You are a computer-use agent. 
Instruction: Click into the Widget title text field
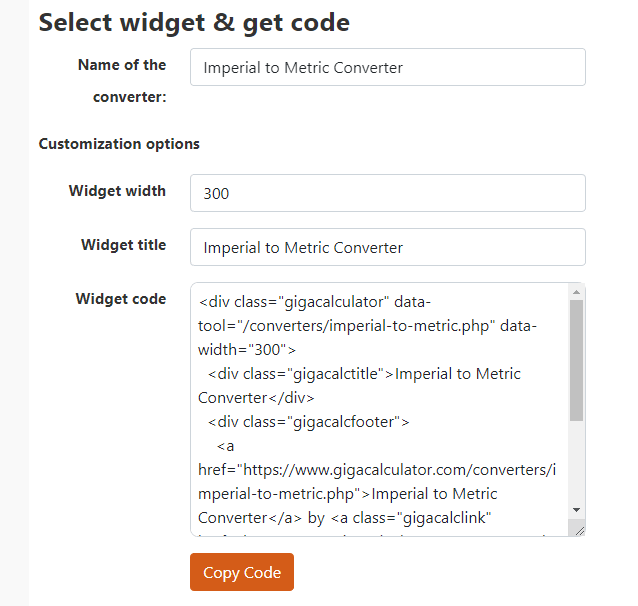pos(387,248)
